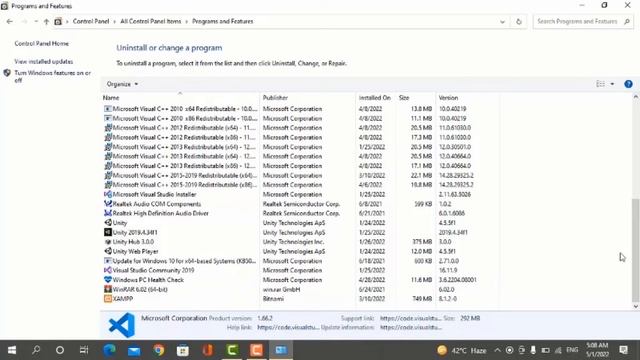This screenshot has height=360, width=640.
Task: Select the Unity entry version 4.5.5f1
Action: (300, 223)
